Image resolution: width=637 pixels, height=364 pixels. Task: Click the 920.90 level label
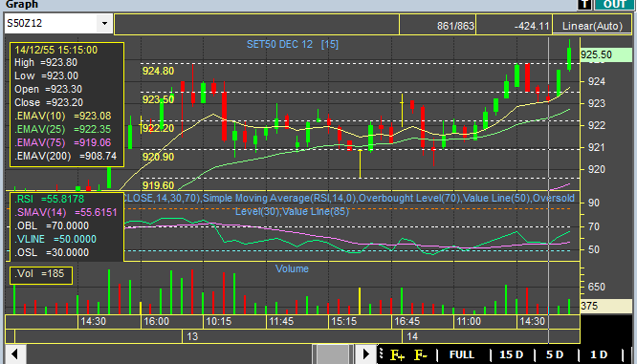coord(158,157)
